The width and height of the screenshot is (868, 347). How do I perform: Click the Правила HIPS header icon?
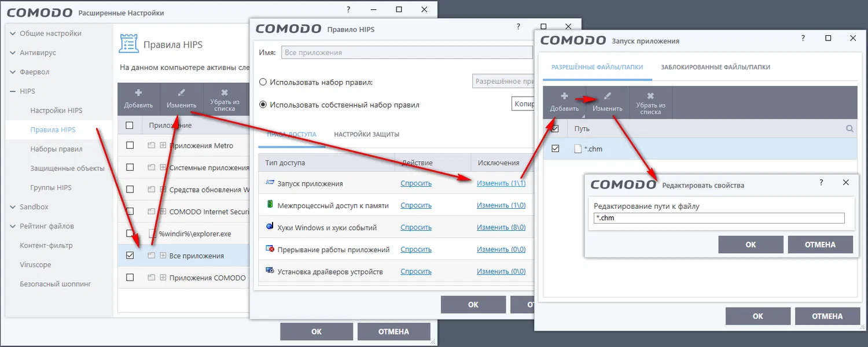pyautogui.click(x=128, y=44)
